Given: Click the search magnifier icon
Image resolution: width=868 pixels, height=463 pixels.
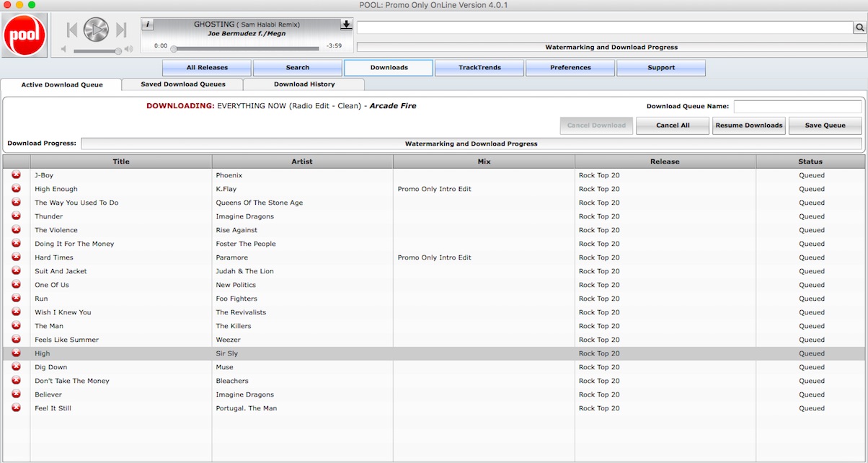Looking at the screenshot, I should [860, 27].
